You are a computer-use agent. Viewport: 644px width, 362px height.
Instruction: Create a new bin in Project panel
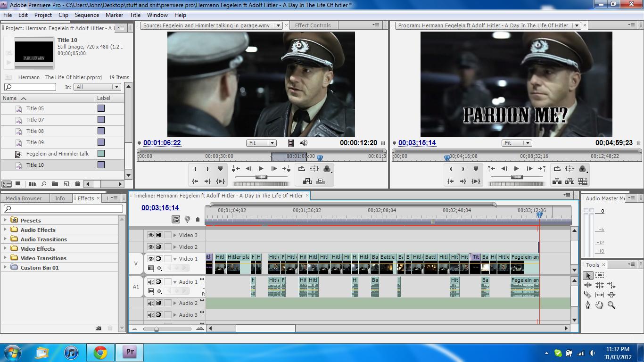pos(55,184)
